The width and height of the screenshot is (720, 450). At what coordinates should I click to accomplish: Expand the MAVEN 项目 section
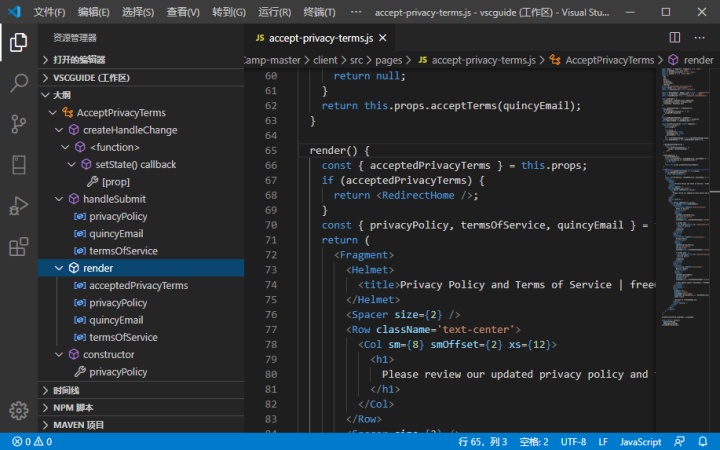[x=141, y=425]
